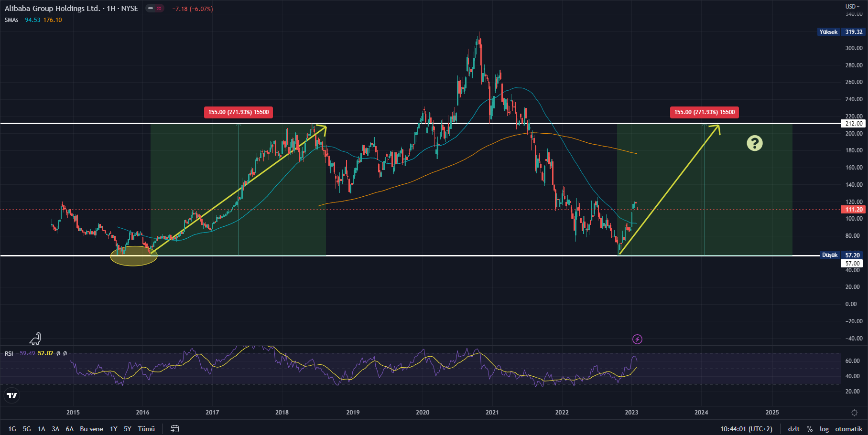Click RSI scale value 60.00
Viewport: 868px width, 435px height.
point(853,361)
